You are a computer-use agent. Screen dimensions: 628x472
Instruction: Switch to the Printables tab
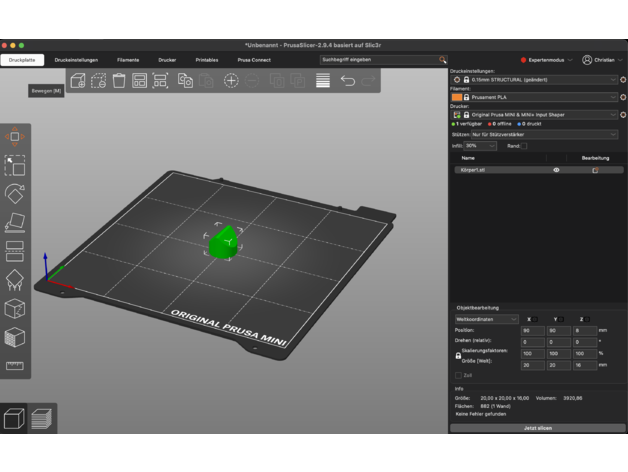(207, 60)
